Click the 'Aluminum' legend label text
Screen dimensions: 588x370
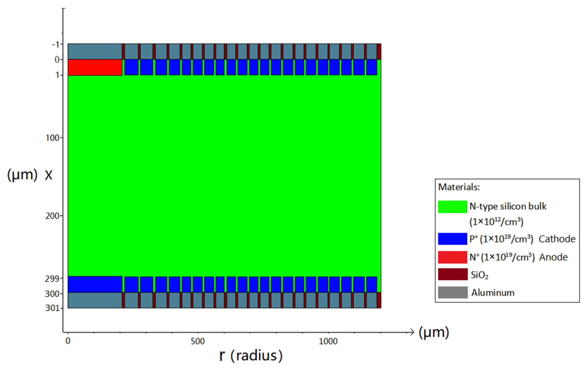tap(493, 292)
